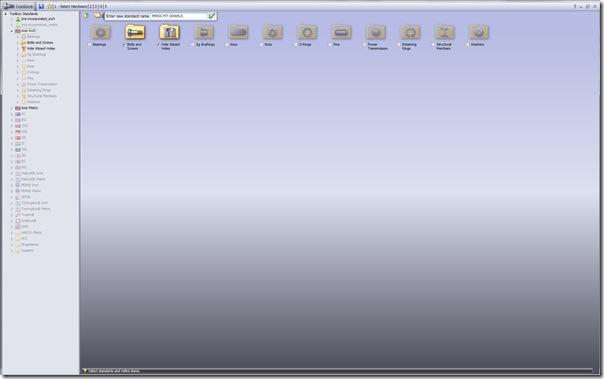Open the Bearings folder icon
The width and height of the screenshot is (604, 379).
pyautogui.click(x=101, y=32)
